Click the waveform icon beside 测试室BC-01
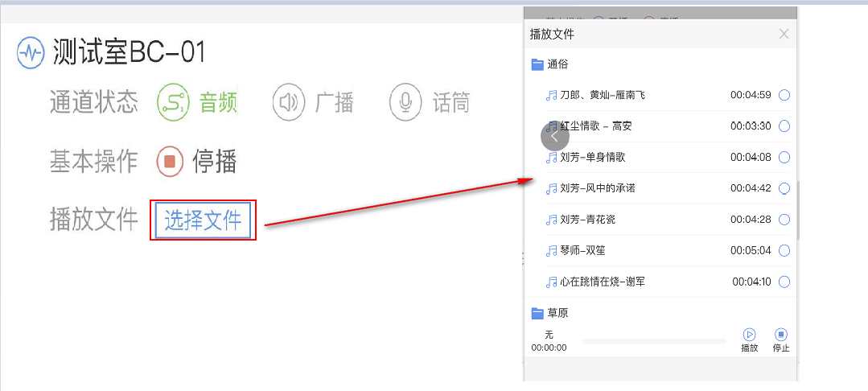The width and height of the screenshot is (868, 391). coord(31,54)
